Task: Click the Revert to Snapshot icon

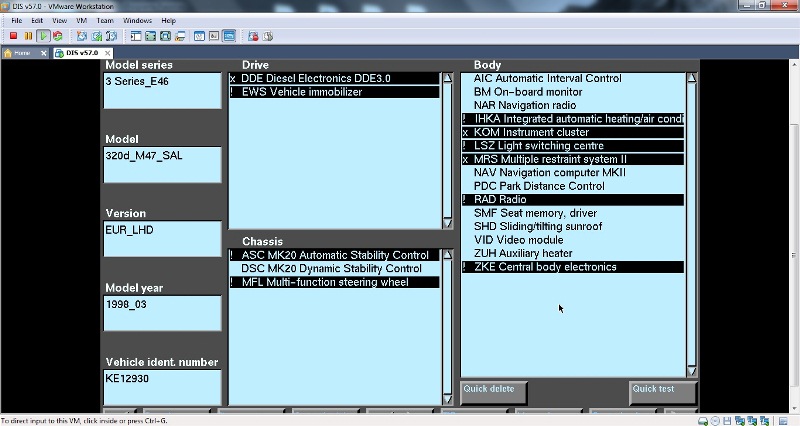Action: point(96,36)
